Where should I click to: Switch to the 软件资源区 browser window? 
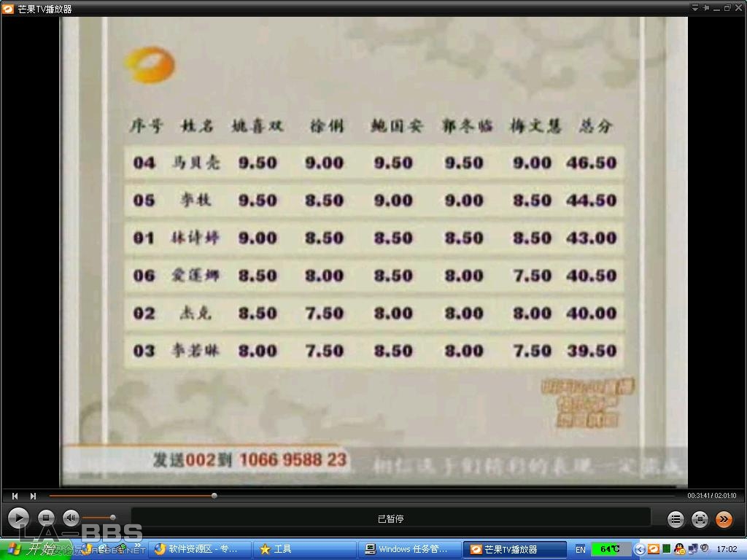201,549
